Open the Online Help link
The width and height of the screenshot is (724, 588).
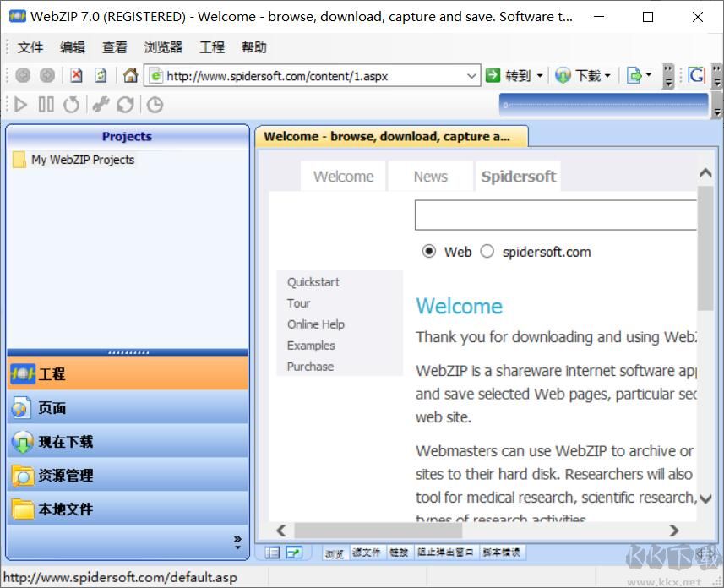pos(316,324)
